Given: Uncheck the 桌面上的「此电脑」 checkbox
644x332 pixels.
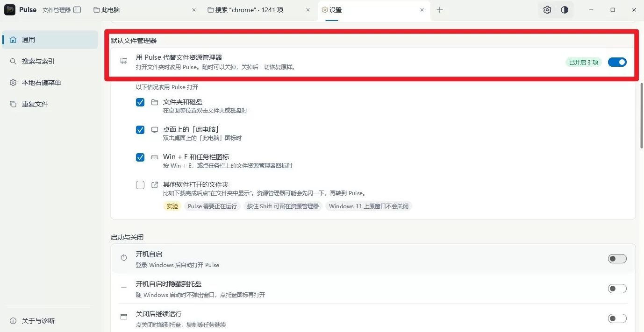Looking at the screenshot, I should coord(140,129).
